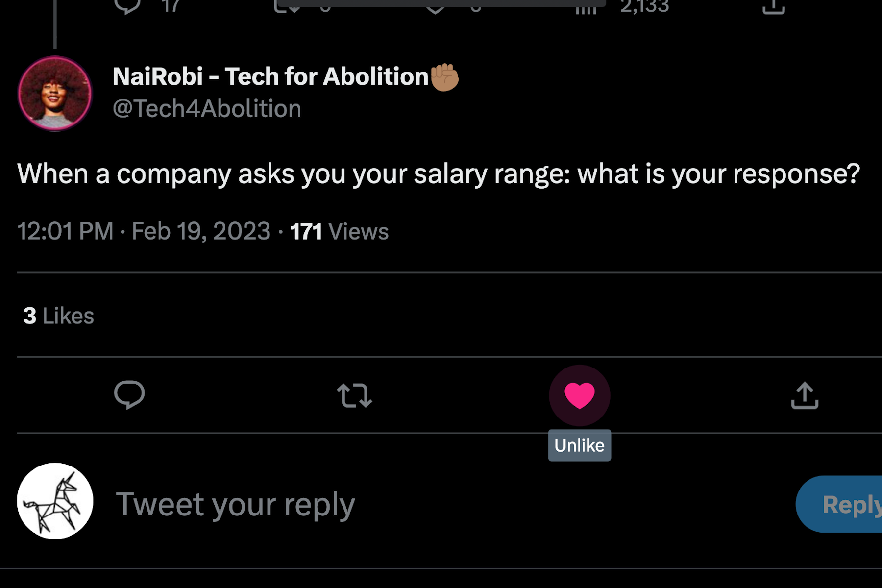The width and height of the screenshot is (882, 588).
Task: Click the 171 Views count
Action: 339,231
